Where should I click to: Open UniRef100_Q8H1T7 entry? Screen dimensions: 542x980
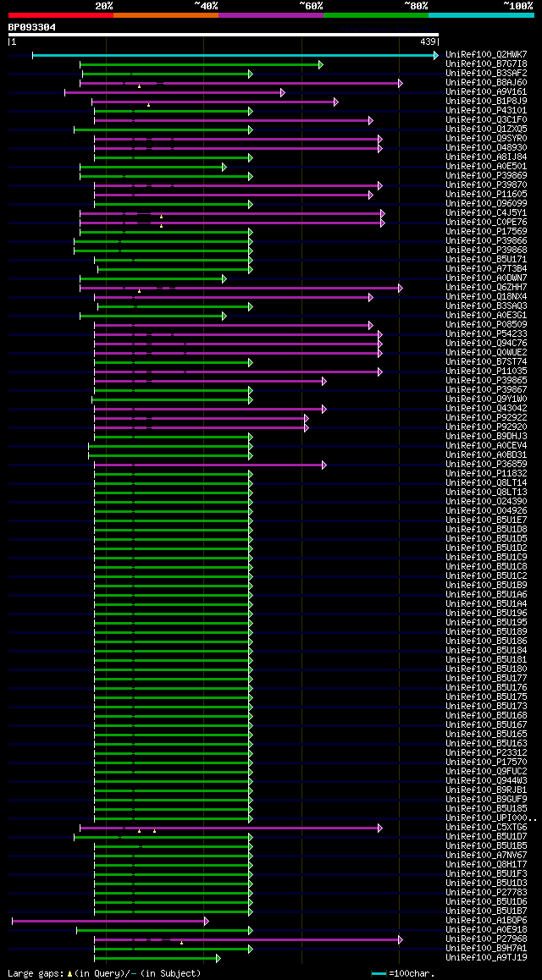[486, 864]
